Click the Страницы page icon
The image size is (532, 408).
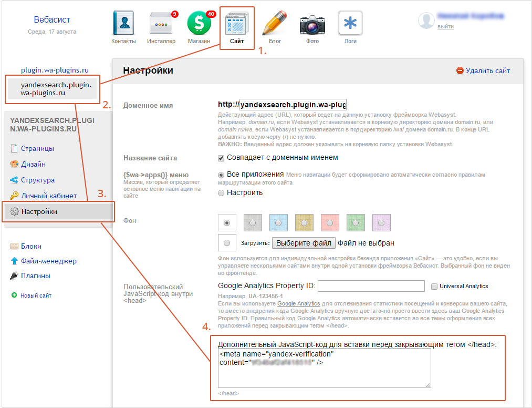[14, 148]
